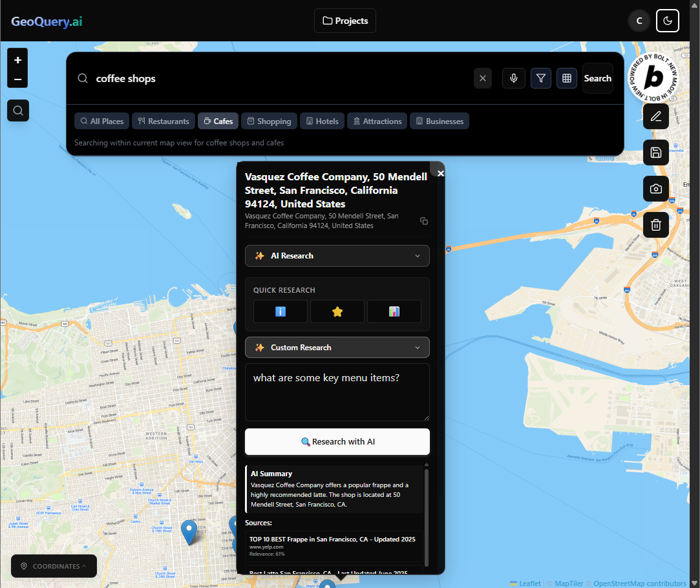Viewport: 700px width, 588px height.
Task: Clear the coffee shops search text
Action: pos(483,79)
